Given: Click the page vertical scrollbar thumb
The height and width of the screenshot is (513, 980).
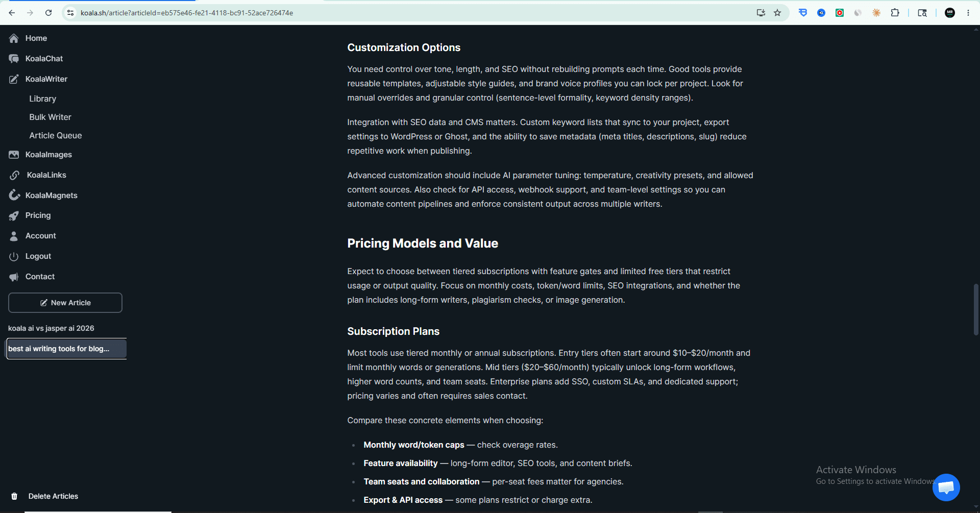Looking at the screenshot, I should click(976, 309).
